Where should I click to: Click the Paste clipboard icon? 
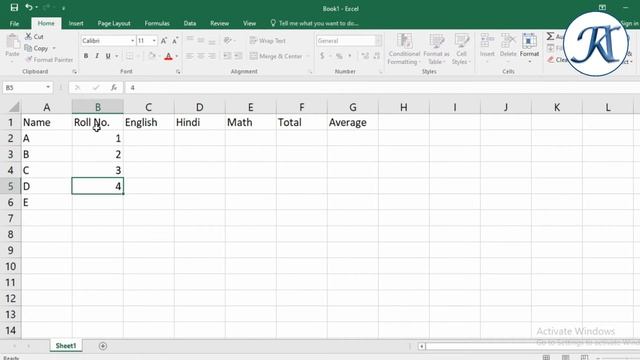(x=12, y=42)
